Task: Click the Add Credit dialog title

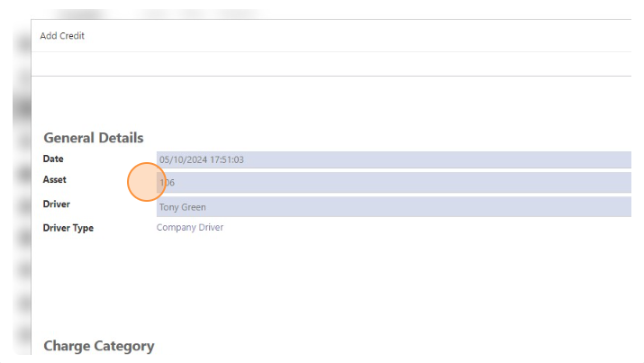Action: tap(62, 36)
